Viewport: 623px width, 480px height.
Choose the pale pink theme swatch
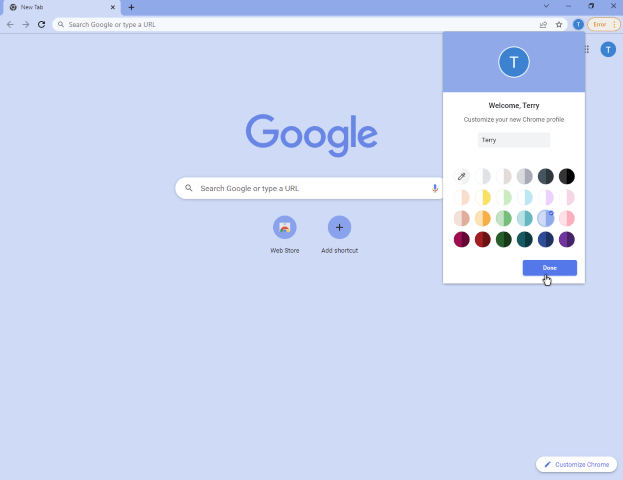(x=567, y=197)
